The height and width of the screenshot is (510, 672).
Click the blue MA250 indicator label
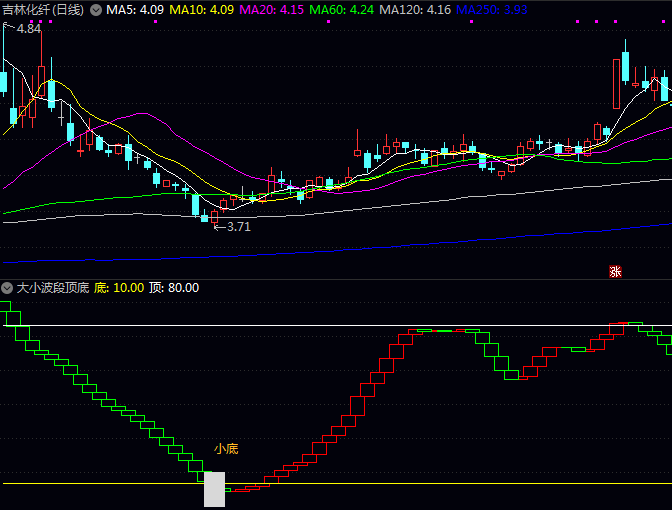point(493,10)
